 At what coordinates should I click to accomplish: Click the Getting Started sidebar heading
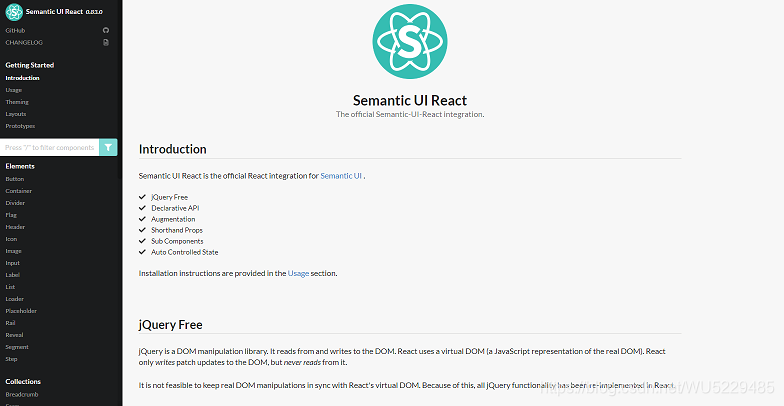(x=30, y=65)
